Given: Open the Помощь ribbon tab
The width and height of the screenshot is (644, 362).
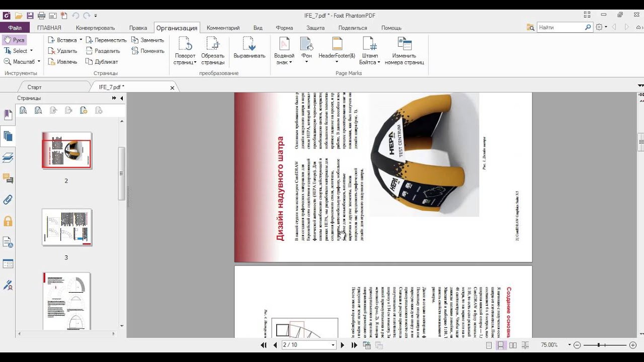Looking at the screenshot, I should [x=391, y=28].
